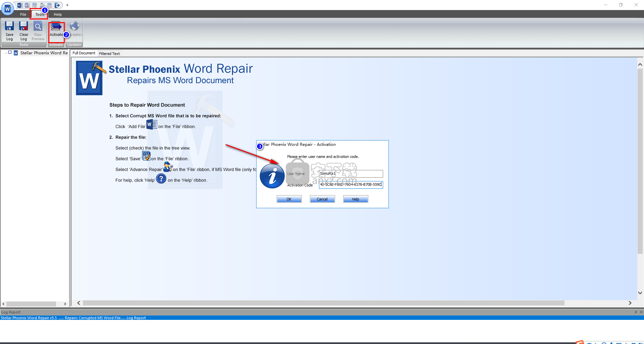Switch to the Full Document tab

pyautogui.click(x=84, y=53)
